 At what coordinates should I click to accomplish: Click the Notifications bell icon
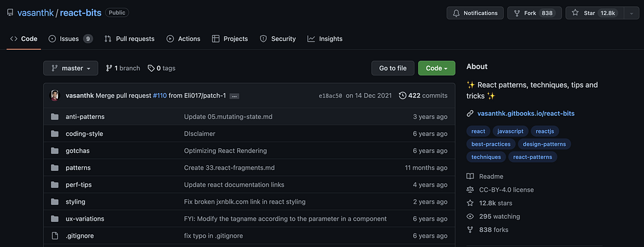(456, 13)
